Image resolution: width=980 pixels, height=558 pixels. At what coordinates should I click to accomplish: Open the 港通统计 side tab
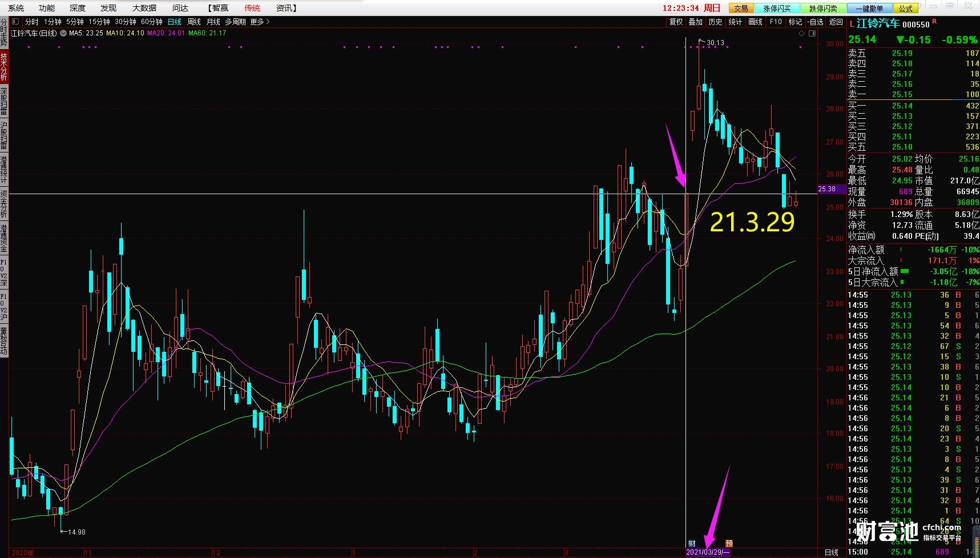4,170
